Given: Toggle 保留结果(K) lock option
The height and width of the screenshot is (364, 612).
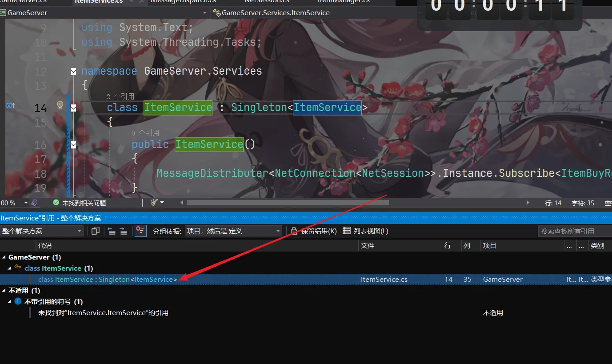Looking at the screenshot, I should (313, 231).
